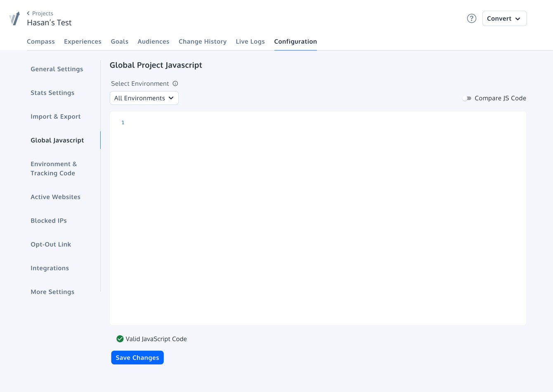
Task: Click line number 1 in the editor
Action: pos(123,122)
